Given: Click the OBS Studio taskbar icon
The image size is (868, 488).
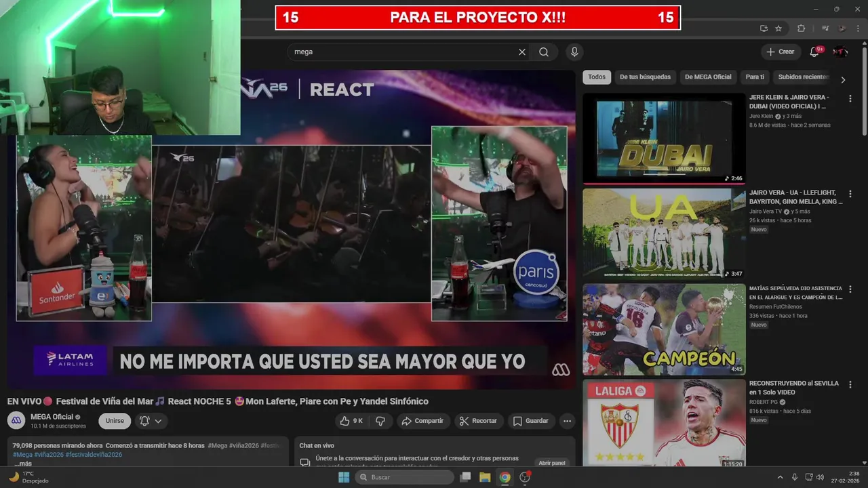Looking at the screenshot, I should [524, 477].
